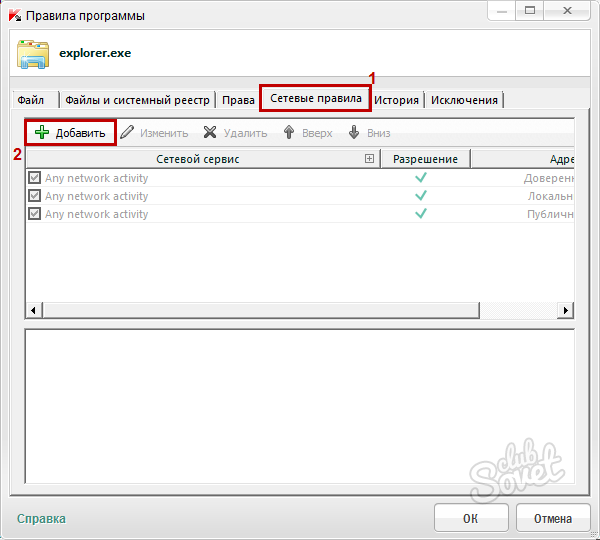The image size is (600, 540).
Task: Sort by Разрешение column header
Action: (425, 159)
